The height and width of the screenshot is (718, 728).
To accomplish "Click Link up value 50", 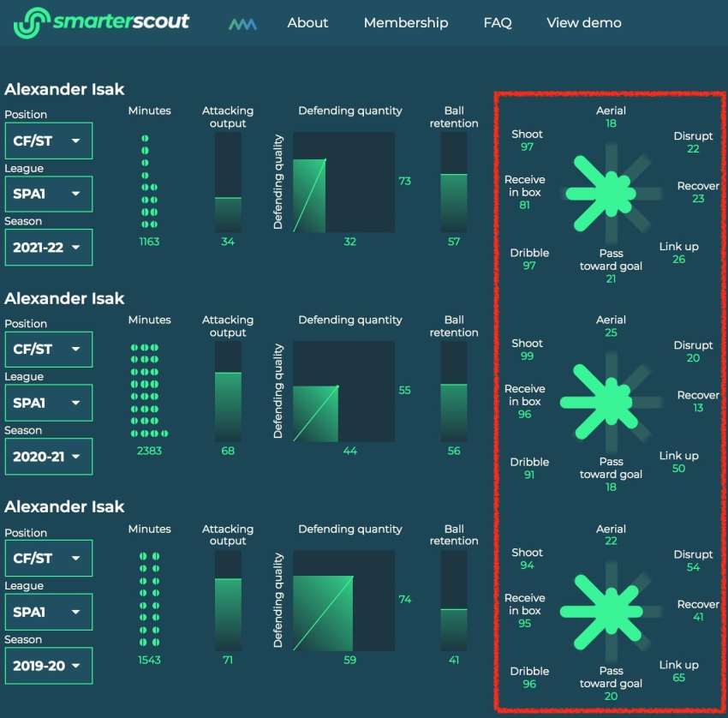I will [x=679, y=468].
